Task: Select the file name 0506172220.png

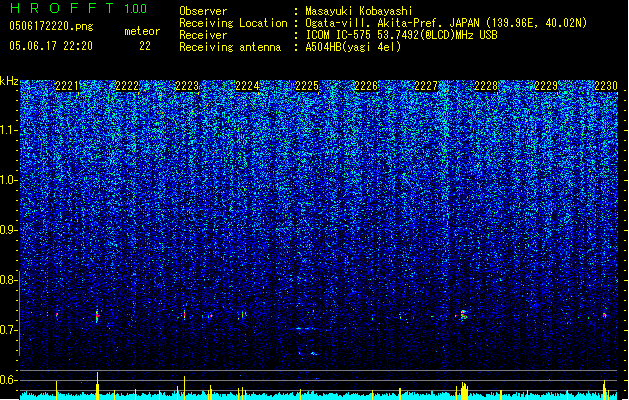Action: [51, 26]
